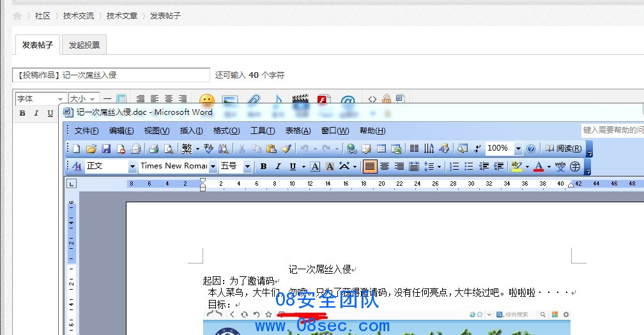Click the Flash icon in forum editor

[x=324, y=100]
